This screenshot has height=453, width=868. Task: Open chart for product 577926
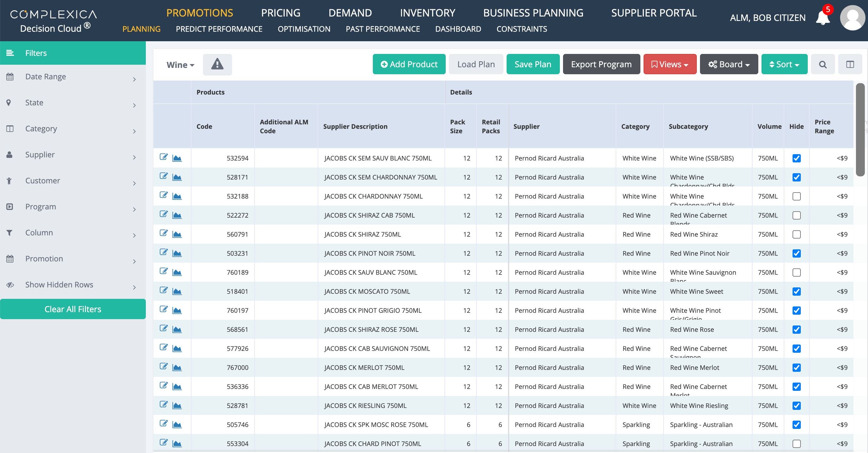(177, 348)
